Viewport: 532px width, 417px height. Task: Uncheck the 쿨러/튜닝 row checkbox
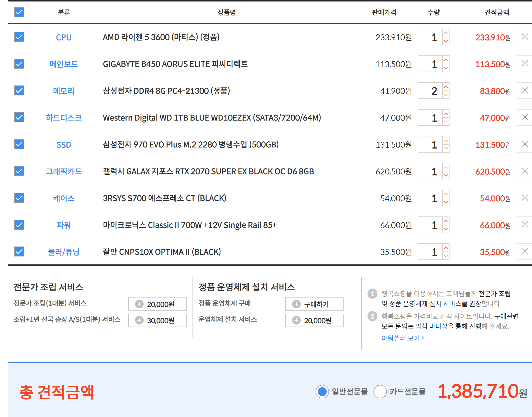point(19,251)
